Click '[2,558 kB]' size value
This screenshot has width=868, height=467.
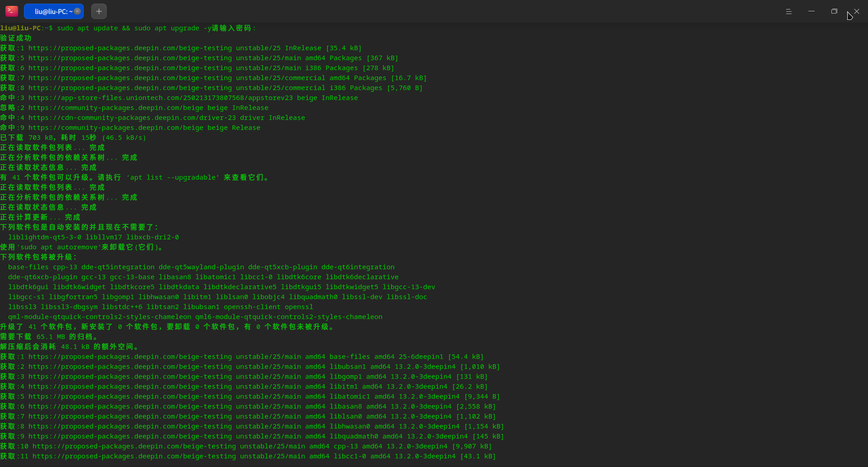[x=476, y=406]
